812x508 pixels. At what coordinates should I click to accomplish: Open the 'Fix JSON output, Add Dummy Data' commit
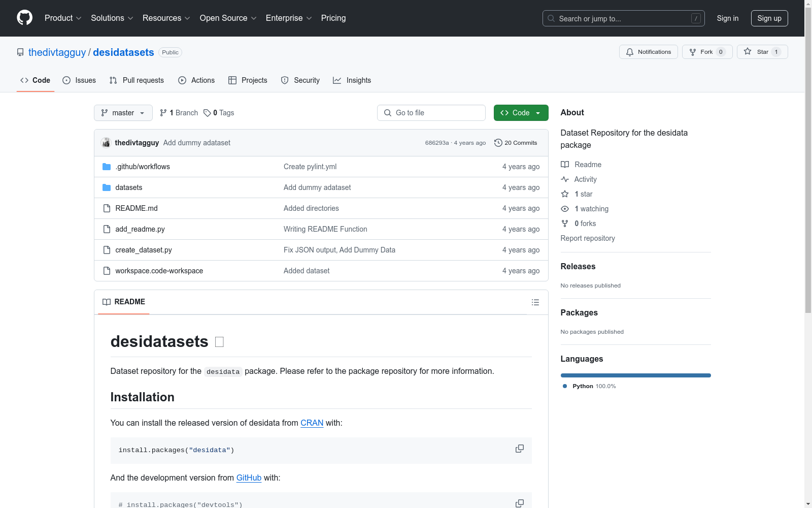pyautogui.click(x=340, y=250)
